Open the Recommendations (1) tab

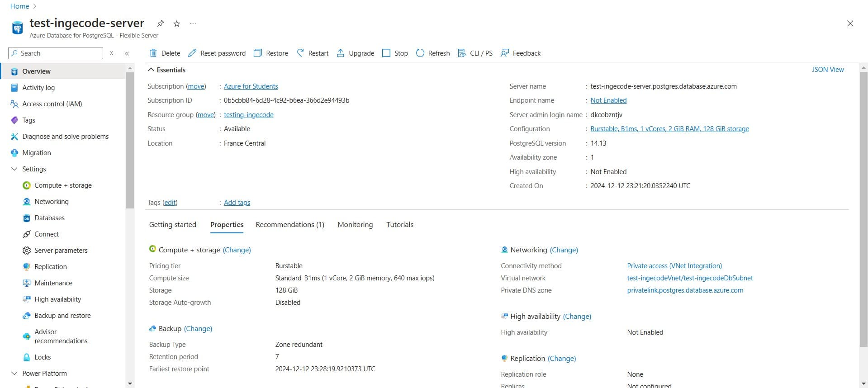click(290, 225)
